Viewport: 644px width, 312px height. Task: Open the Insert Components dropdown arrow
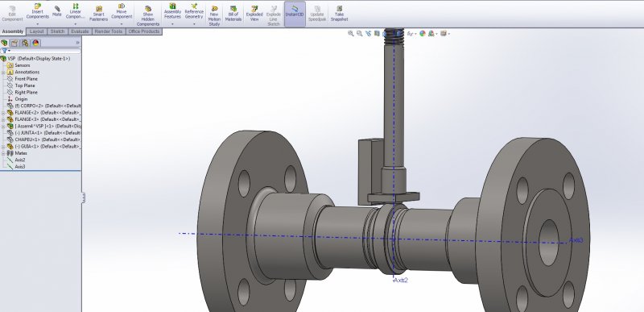point(37,24)
